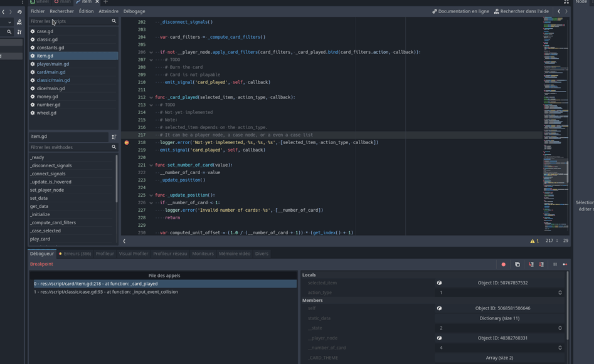Open the Visual Profiler tab
Viewport: 594px width, 364px height.
[134, 254]
